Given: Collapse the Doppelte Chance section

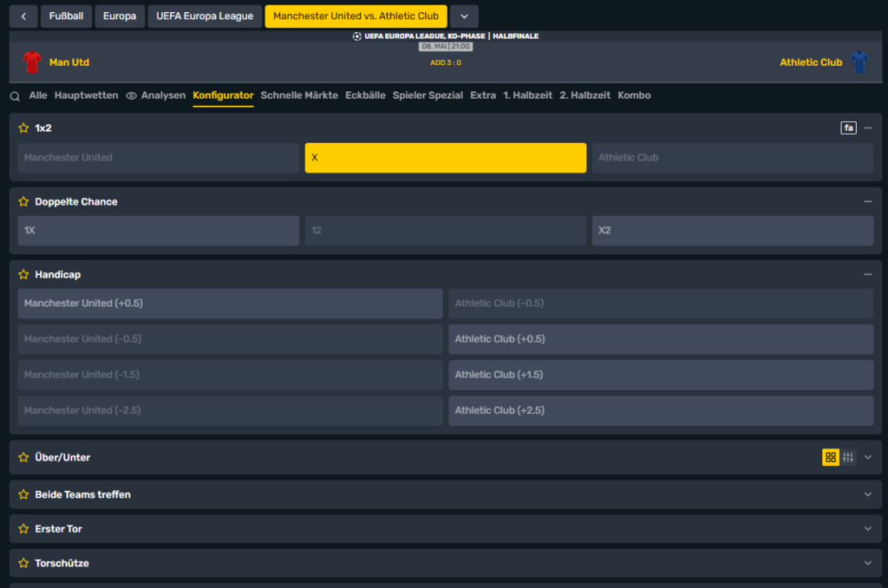Looking at the screenshot, I should tap(867, 202).
